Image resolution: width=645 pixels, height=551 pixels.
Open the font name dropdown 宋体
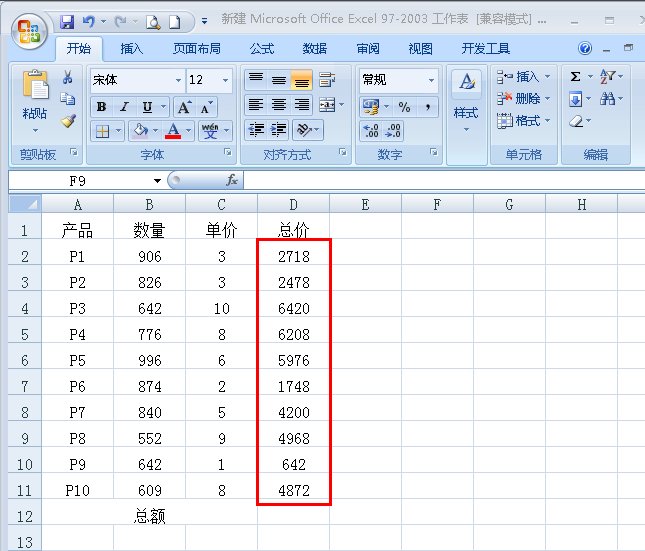178,80
